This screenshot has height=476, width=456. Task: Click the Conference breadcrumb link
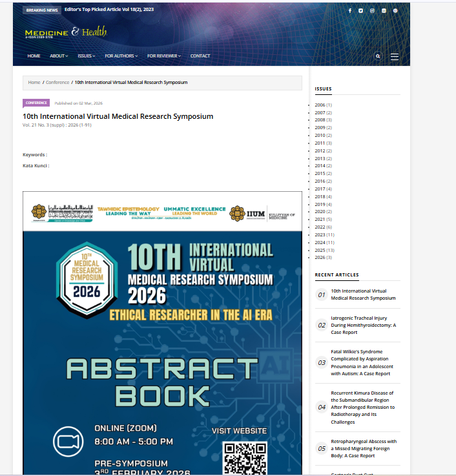tap(57, 83)
